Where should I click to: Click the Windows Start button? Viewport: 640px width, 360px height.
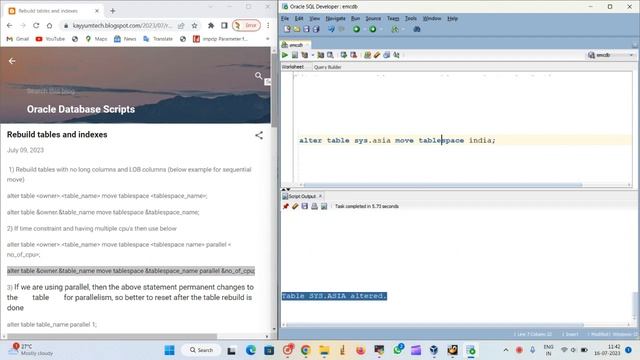(x=169, y=350)
